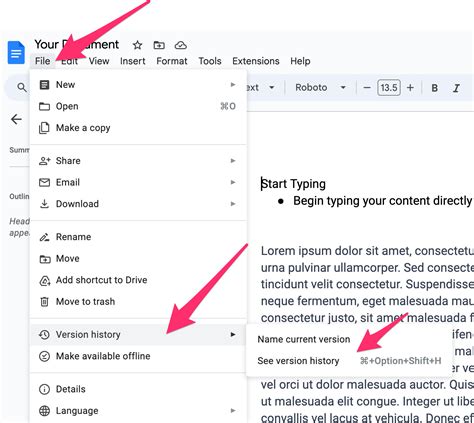The height and width of the screenshot is (423, 474).
Task: Click the Begin typing your content bullet
Action: (x=383, y=201)
